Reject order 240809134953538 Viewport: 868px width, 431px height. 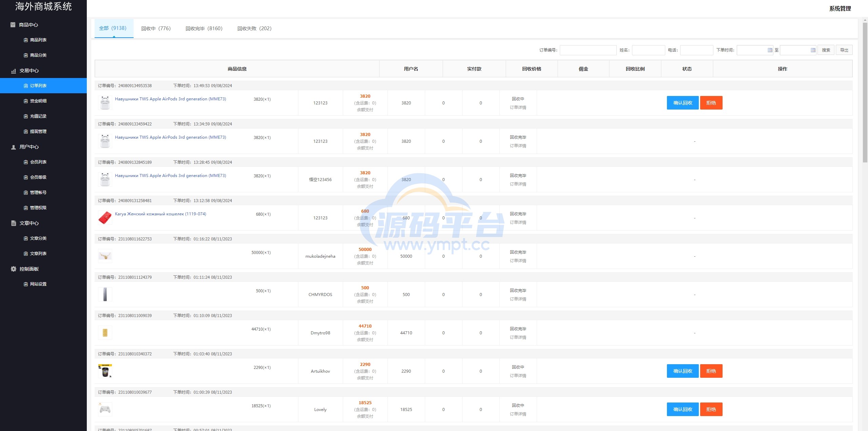(x=711, y=103)
